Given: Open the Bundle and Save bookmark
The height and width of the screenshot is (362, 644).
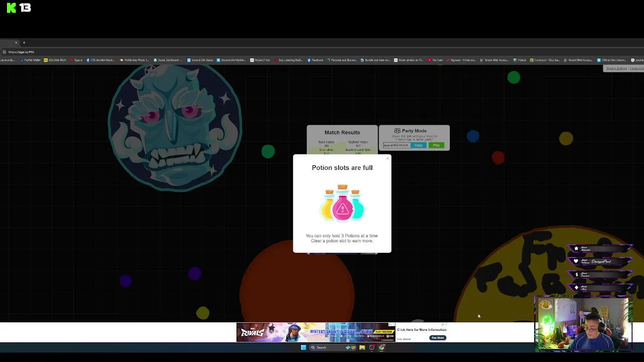Looking at the screenshot, I should coord(376,60).
